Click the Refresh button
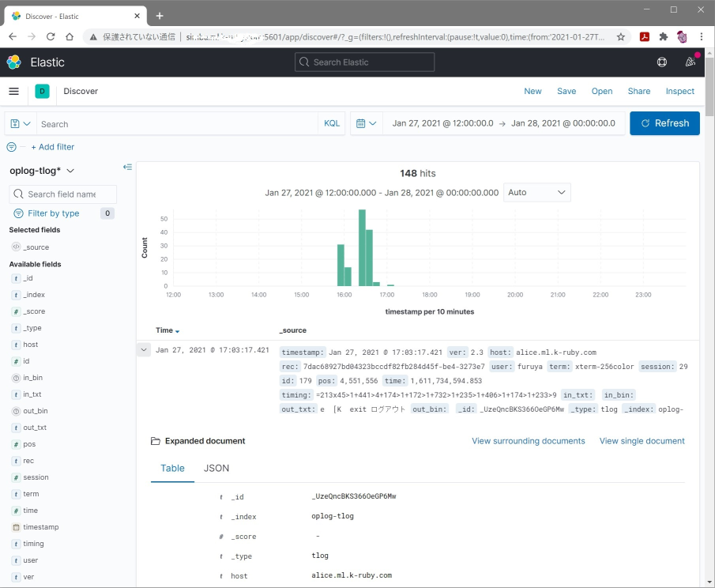 pos(664,123)
